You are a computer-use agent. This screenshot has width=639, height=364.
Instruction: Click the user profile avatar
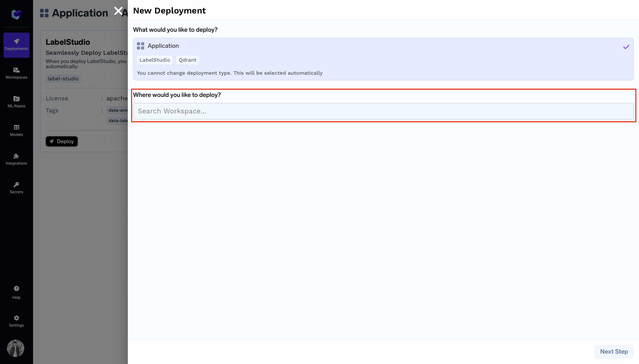15,348
